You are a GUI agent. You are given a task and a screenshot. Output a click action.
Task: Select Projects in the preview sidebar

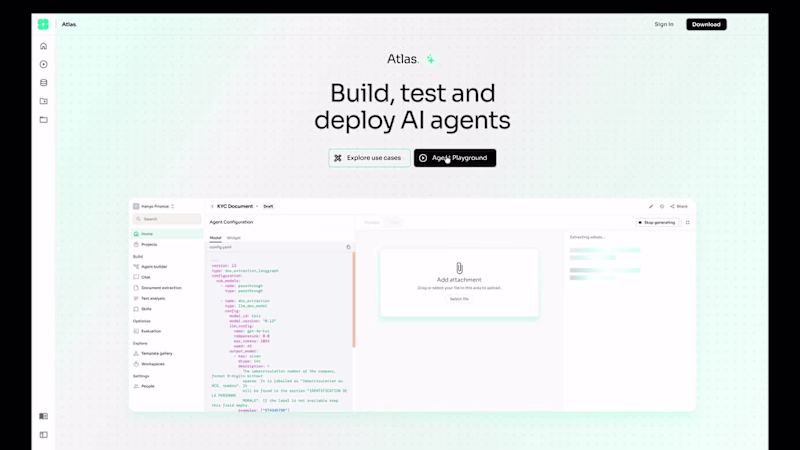point(148,244)
